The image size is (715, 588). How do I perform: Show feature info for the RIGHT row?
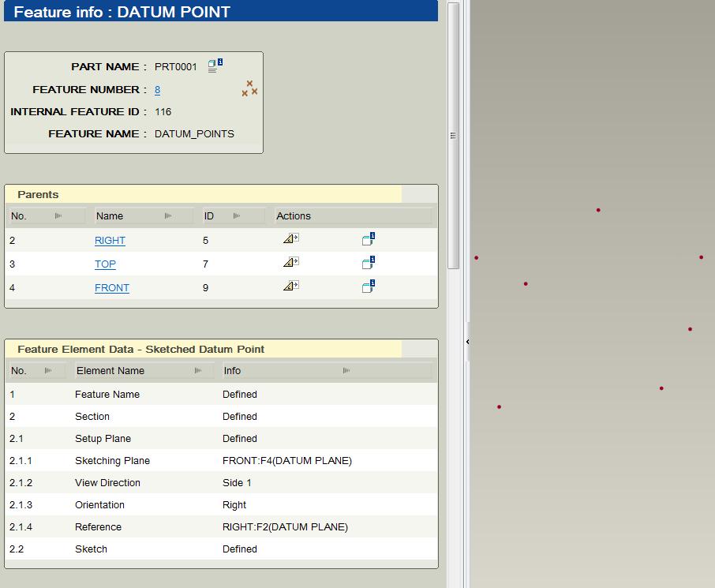coord(369,238)
